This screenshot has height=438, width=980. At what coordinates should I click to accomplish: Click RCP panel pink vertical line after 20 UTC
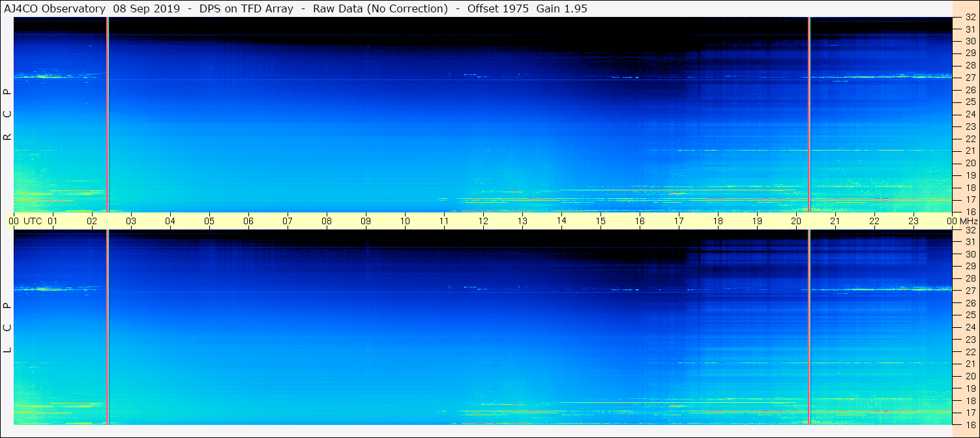point(809,115)
